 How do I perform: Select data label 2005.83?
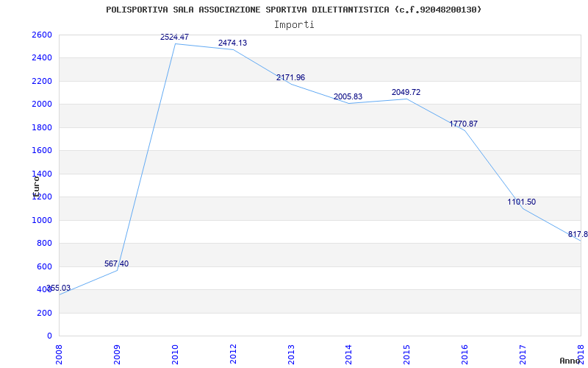pyautogui.click(x=348, y=97)
